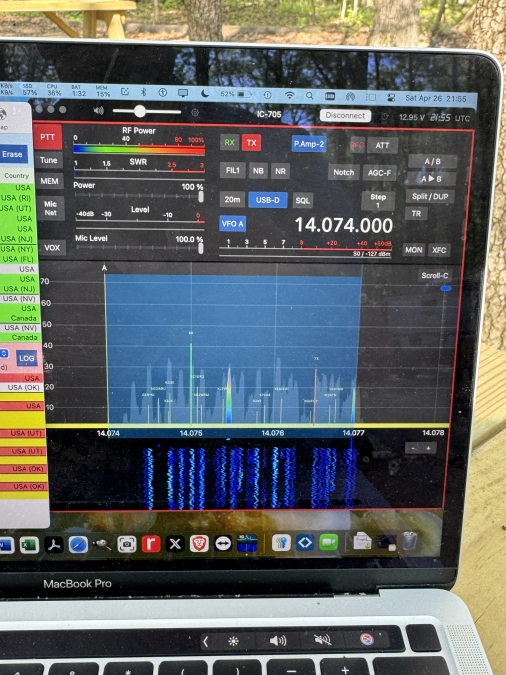
Task: Open Brave browser from the dock
Action: [x=199, y=544]
